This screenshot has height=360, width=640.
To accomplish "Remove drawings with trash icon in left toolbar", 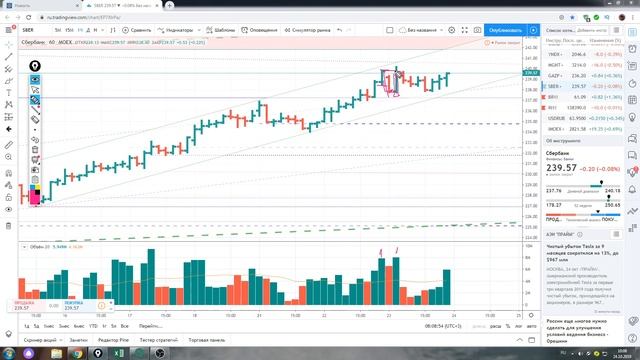I will [9, 226].
